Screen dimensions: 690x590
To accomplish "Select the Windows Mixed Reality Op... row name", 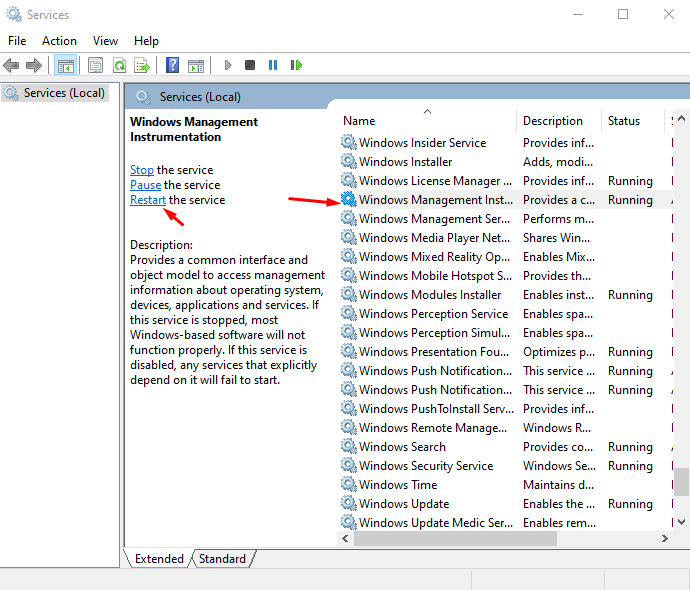I will 434,257.
